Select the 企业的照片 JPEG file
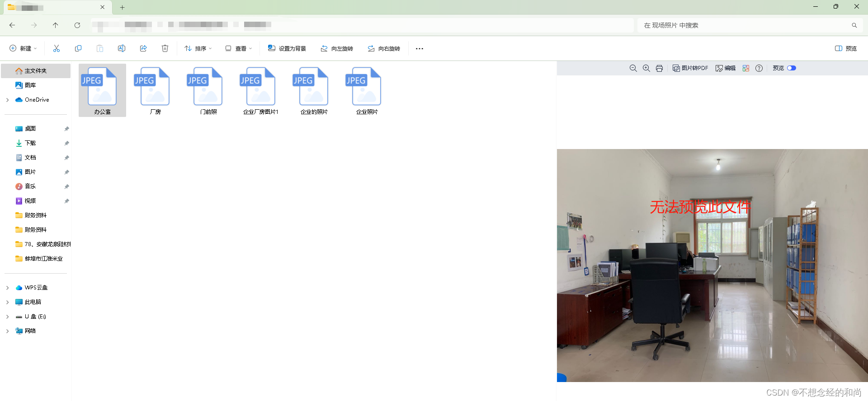This screenshot has width=868, height=401. pos(314,90)
